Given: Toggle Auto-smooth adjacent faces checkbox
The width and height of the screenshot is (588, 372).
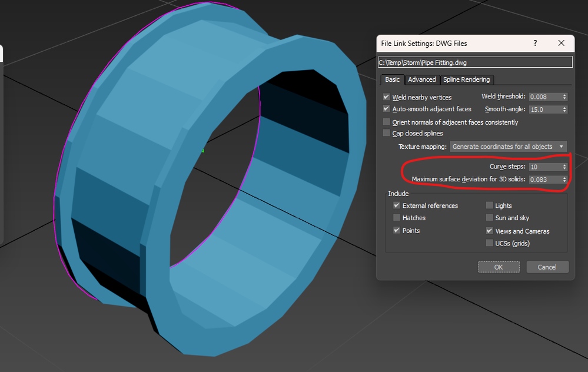Looking at the screenshot, I should tap(386, 109).
